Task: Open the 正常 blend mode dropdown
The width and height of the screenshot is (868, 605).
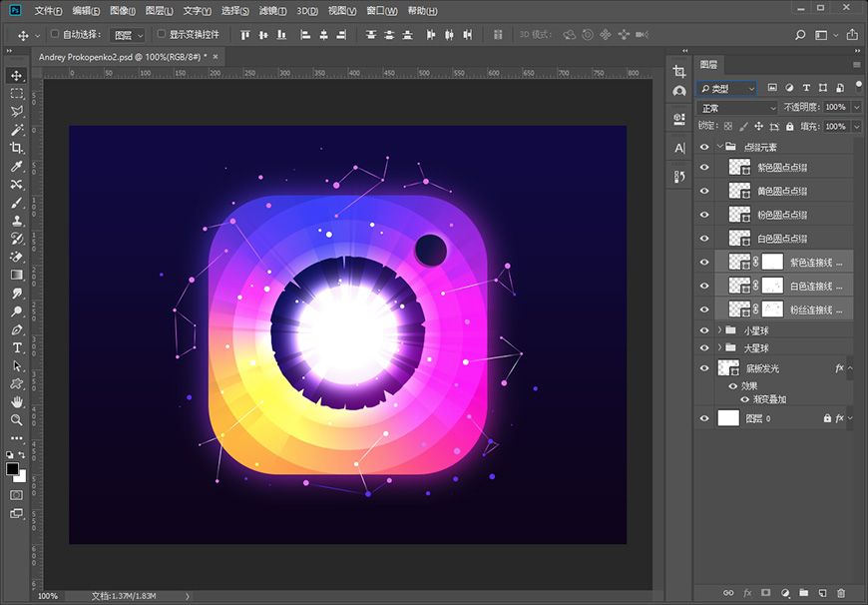Action: (x=737, y=108)
